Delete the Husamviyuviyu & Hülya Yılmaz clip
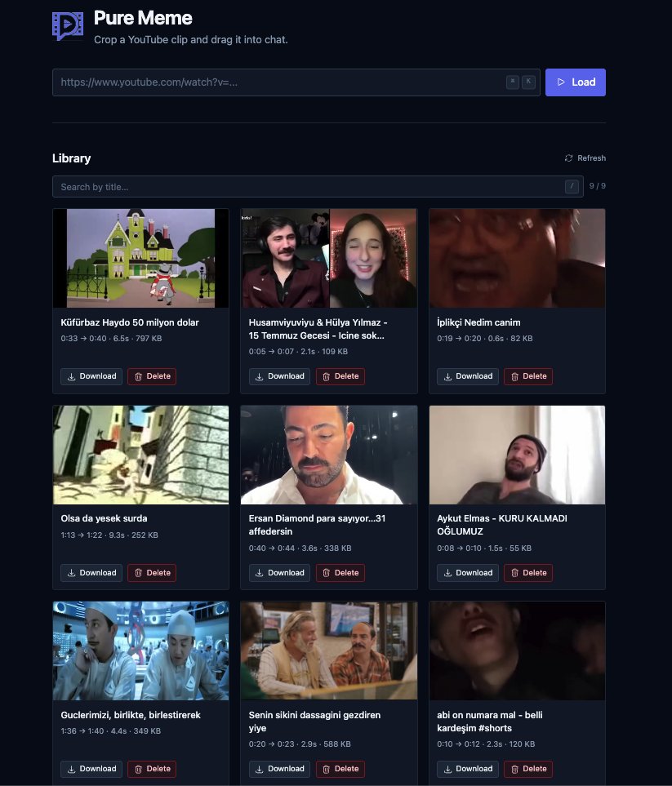Viewport: 672px width, 786px height. 340,376
